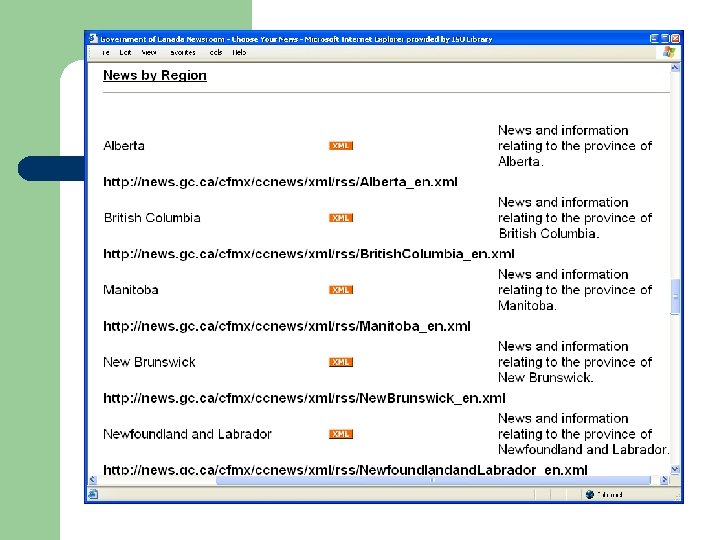This screenshot has height=540, width=720.
Task: Click Newfoundland and Labrador province description text
Action: tap(584, 434)
